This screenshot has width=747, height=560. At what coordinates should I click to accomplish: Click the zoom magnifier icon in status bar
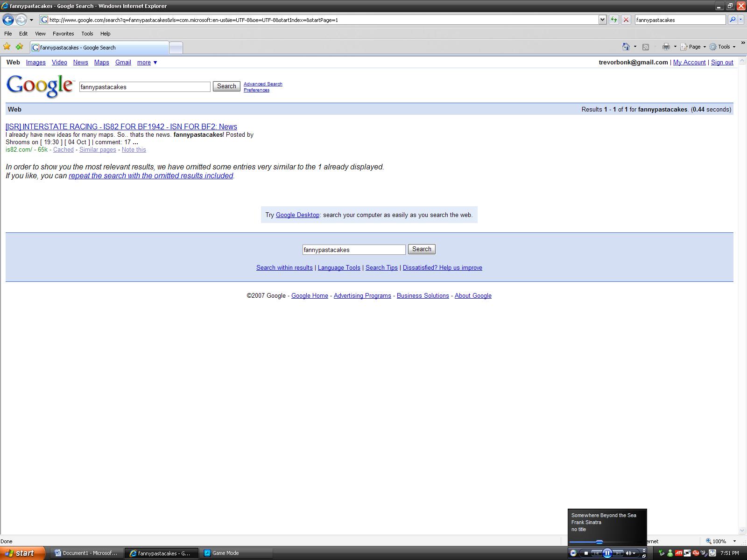[x=709, y=541]
